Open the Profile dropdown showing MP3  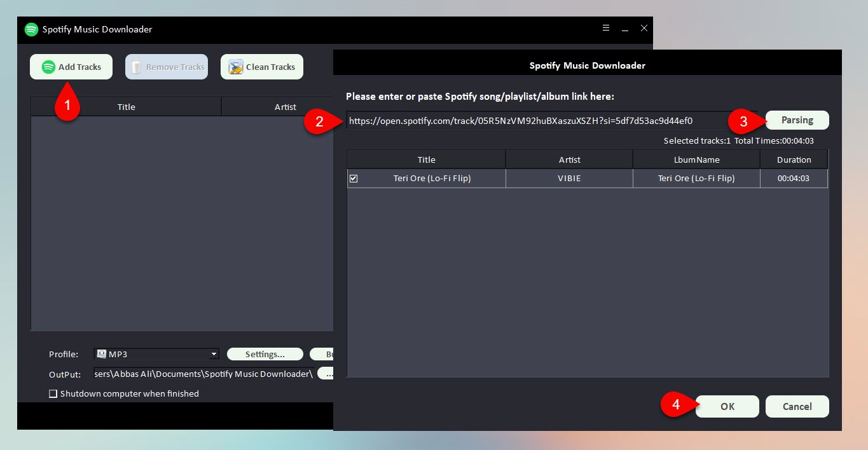(156, 354)
